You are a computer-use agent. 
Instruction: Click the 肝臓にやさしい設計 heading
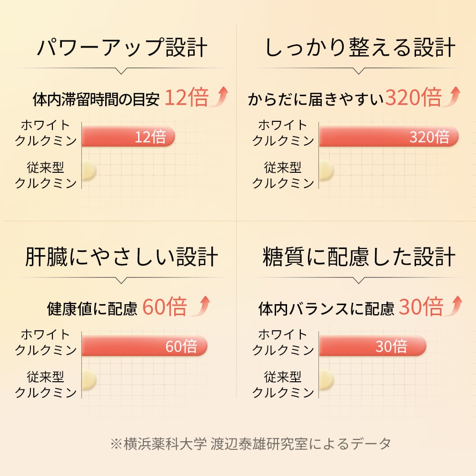122,257
